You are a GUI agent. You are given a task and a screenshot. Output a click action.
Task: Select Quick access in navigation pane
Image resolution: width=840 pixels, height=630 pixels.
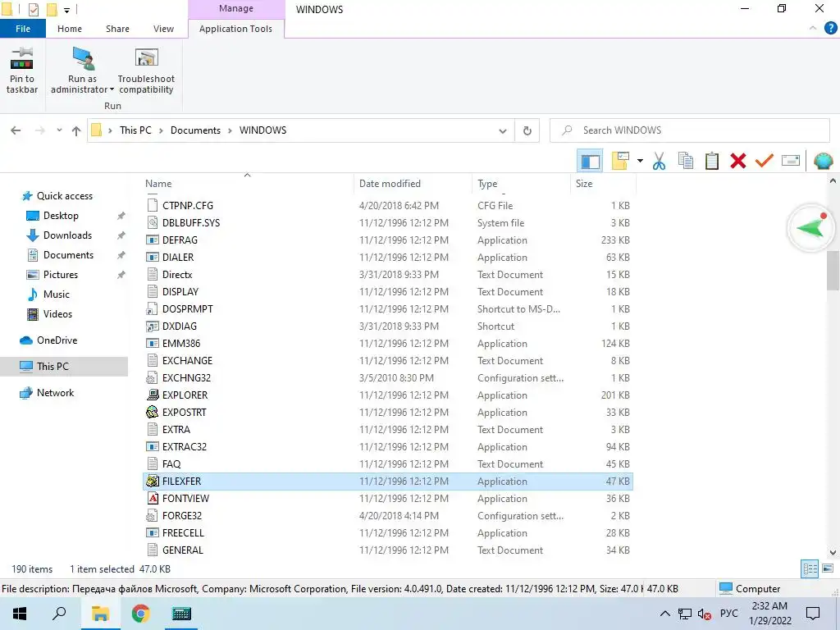point(64,196)
